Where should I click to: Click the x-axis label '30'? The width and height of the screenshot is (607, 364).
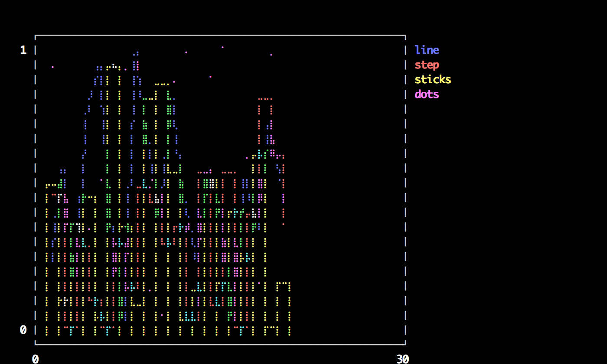[x=402, y=359]
